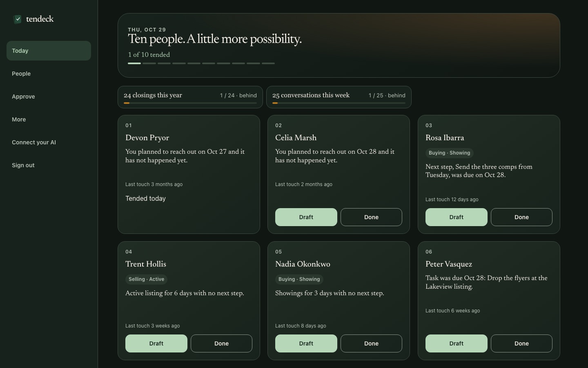This screenshot has height=368, width=588.
Task: Click the tendeck checkmark logo icon
Action: 18,19
